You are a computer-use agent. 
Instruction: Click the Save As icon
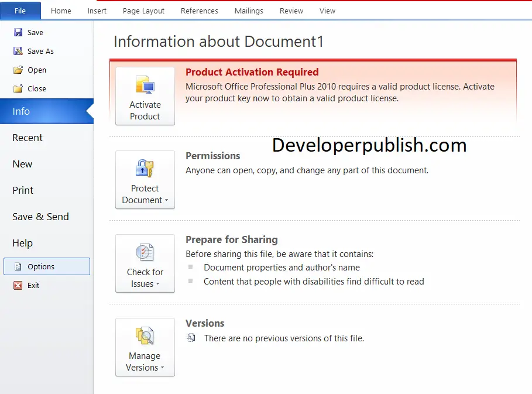tap(18, 51)
